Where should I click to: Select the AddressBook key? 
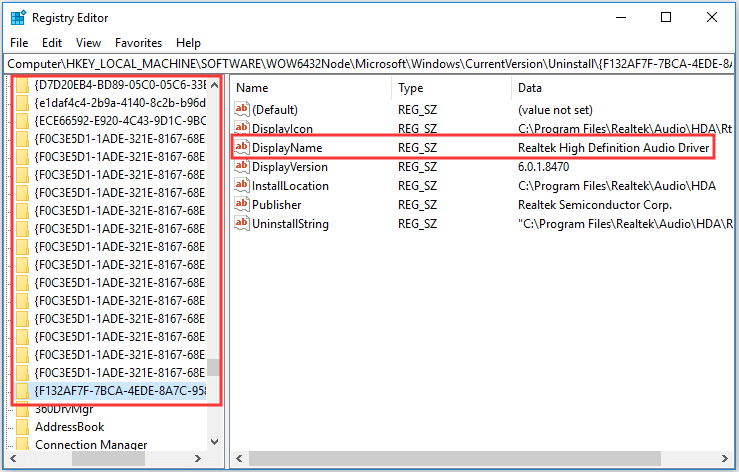(69, 427)
